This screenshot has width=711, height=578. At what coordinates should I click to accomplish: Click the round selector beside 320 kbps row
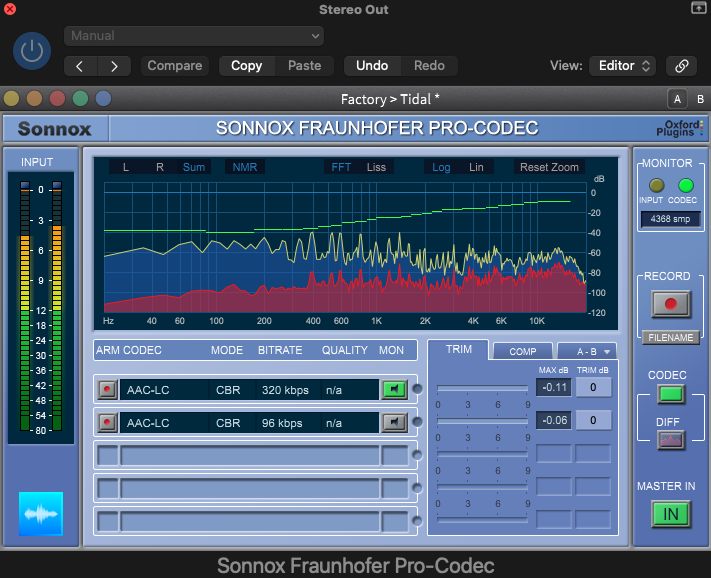pos(417,389)
